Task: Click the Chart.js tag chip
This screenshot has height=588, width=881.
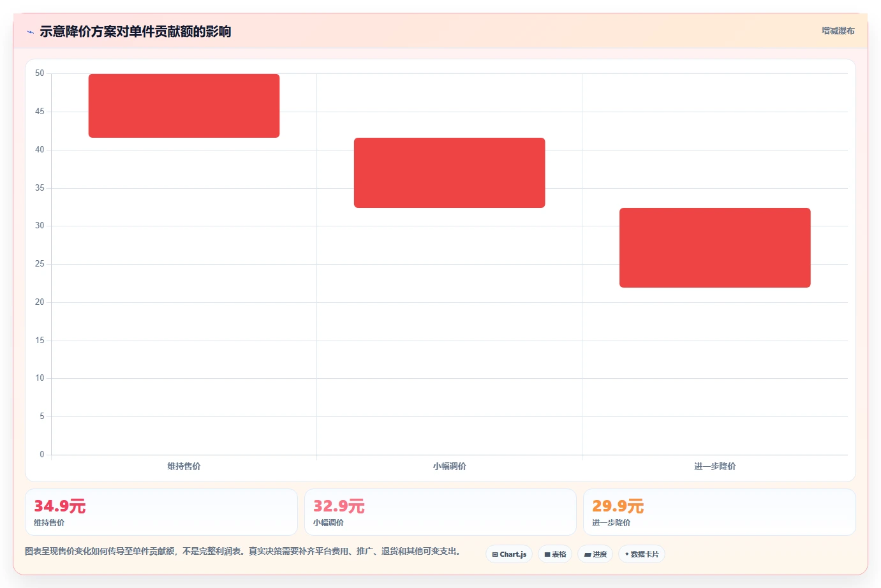Action: 509,554
